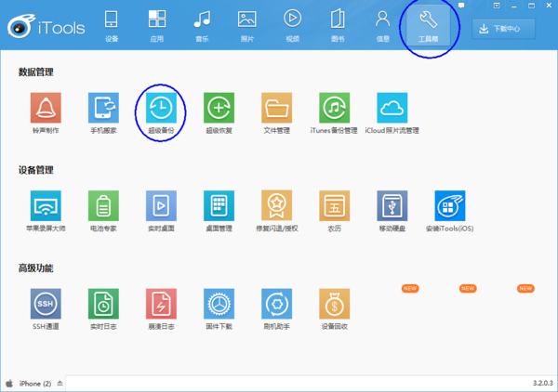Switch to the 照片 photos tab
558x392 pixels.
tap(247, 26)
